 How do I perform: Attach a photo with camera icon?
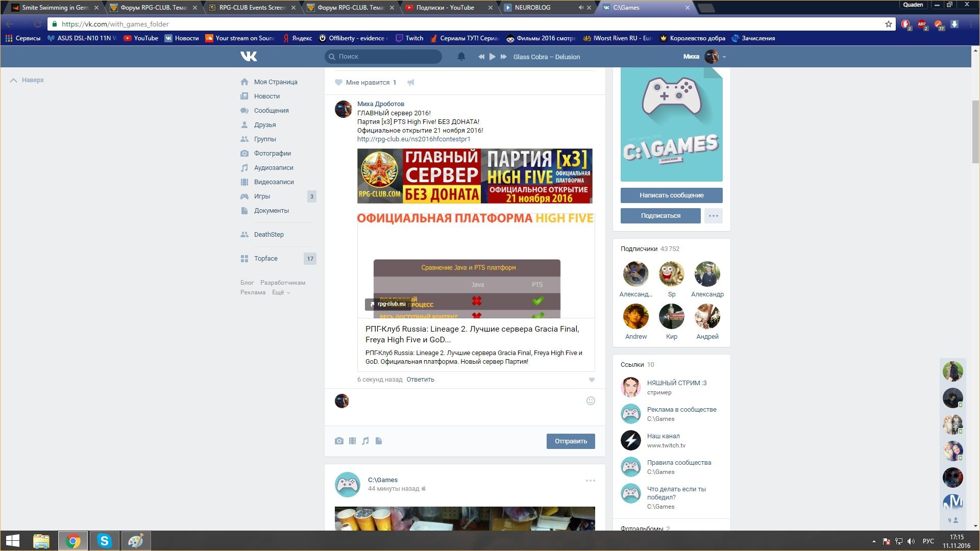(x=339, y=441)
